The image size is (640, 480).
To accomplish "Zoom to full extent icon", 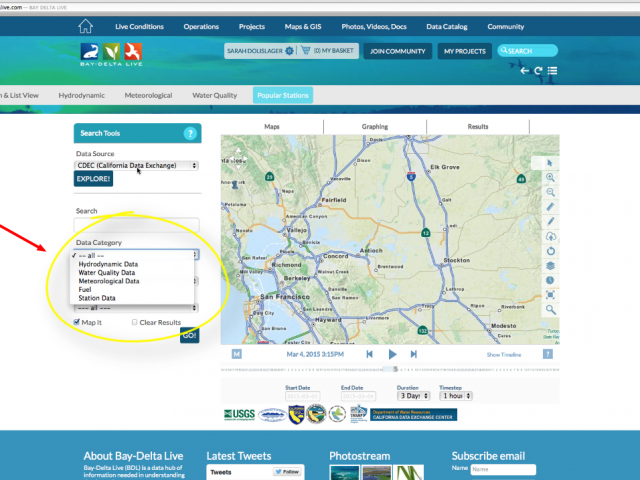I will tap(550, 295).
